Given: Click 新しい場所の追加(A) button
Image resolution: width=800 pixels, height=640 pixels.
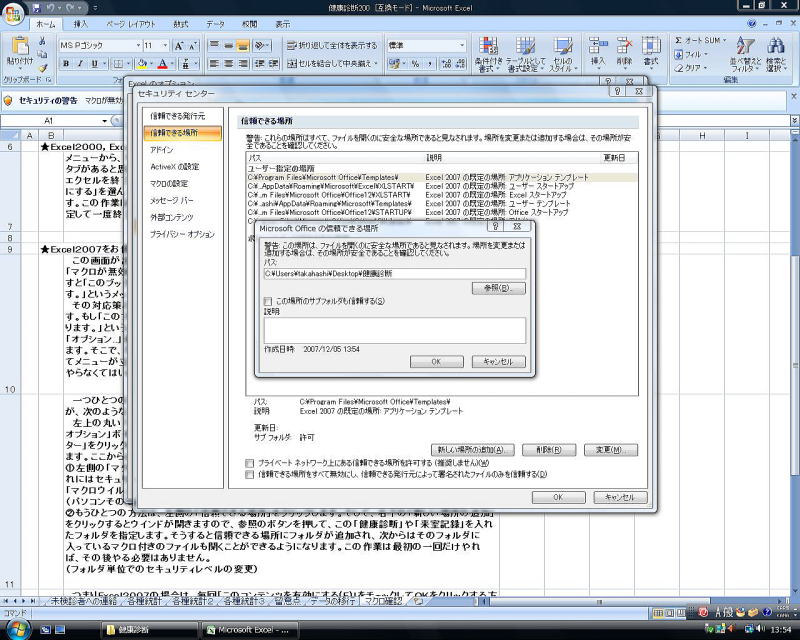Looking at the screenshot, I should (472, 450).
